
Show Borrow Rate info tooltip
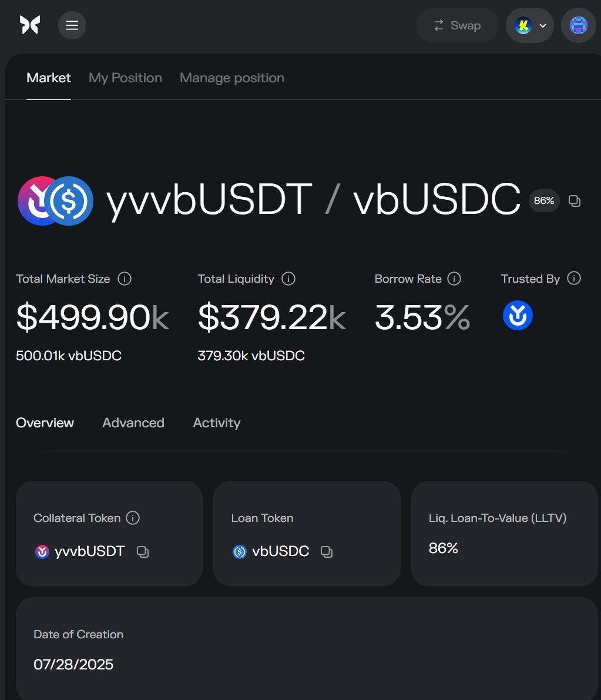pyautogui.click(x=454, y=279)
